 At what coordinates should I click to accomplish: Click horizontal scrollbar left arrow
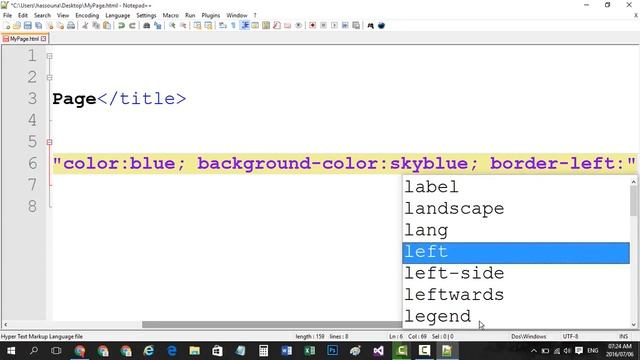pos(5,325)
